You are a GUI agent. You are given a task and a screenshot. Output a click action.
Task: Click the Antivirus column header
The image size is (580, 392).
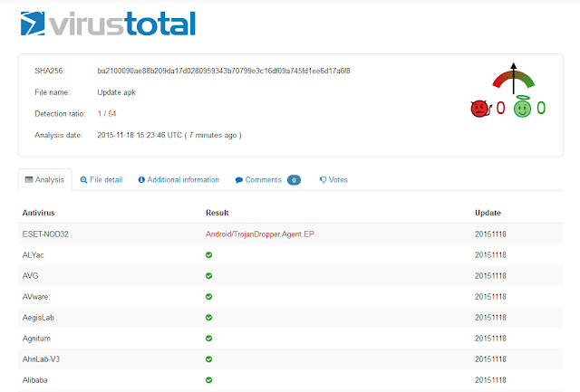coord(38,213)
